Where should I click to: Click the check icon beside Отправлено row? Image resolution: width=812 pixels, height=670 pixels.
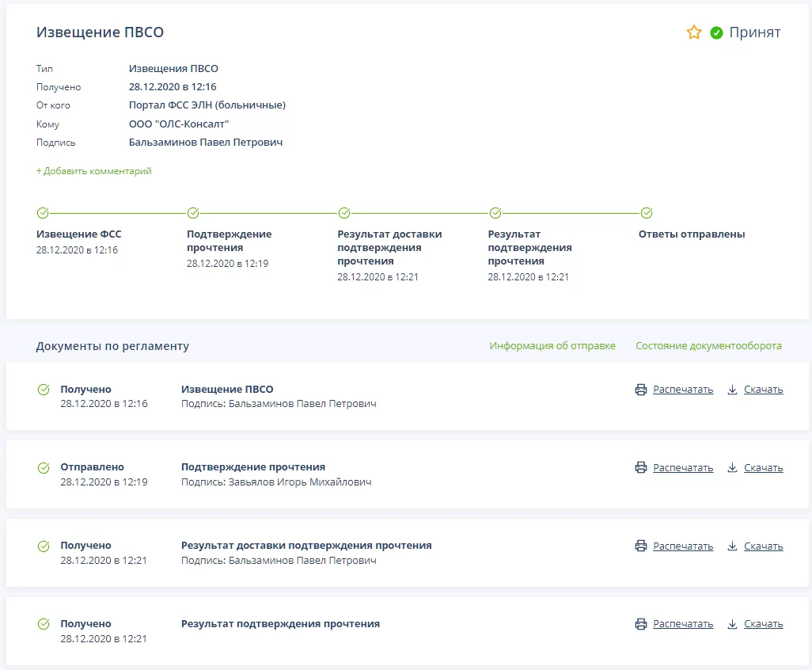click(44, 468)
